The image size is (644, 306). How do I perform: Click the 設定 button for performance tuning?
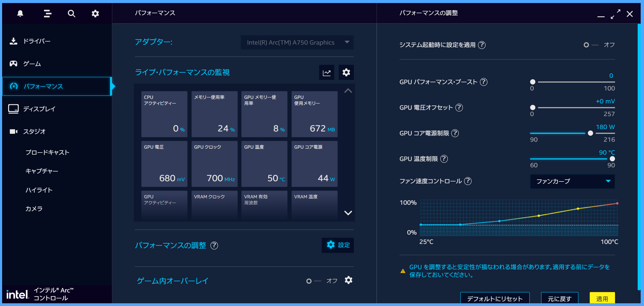pos(338,245)
